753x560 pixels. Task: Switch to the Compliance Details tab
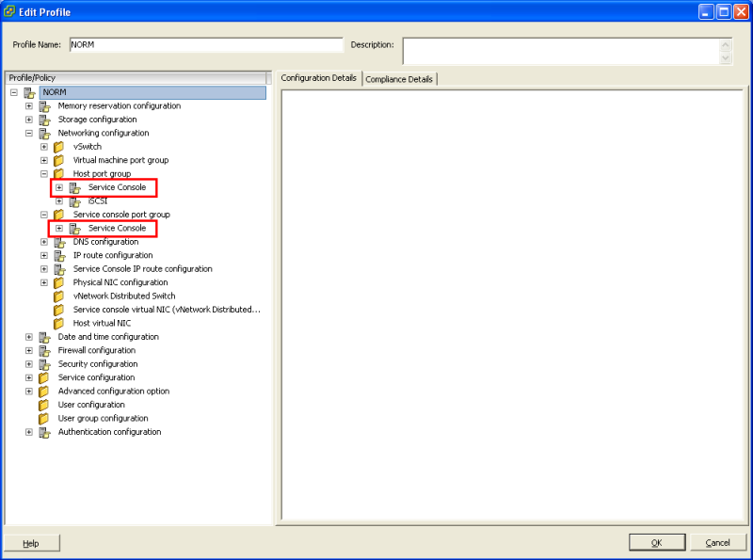click(399, 78)
